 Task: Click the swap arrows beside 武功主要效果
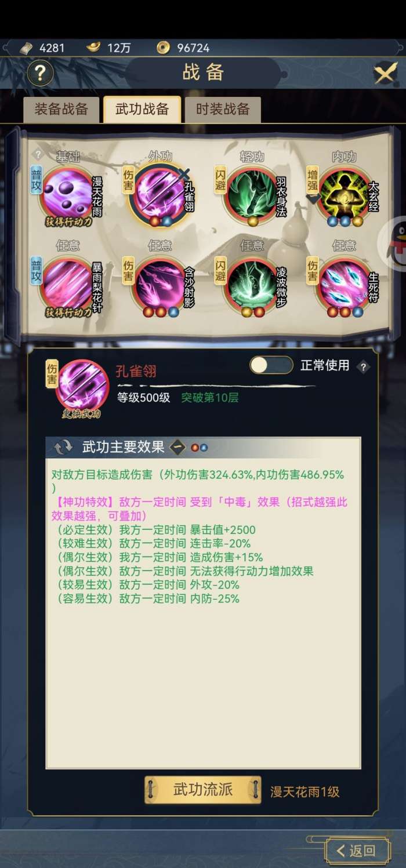pyautogui.click(x=63, y=448)
